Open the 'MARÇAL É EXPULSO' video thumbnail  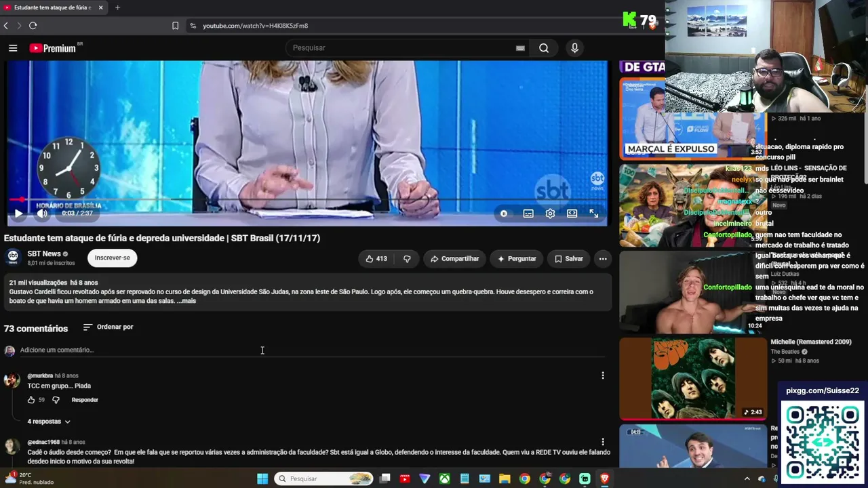[x=692, y=119]
